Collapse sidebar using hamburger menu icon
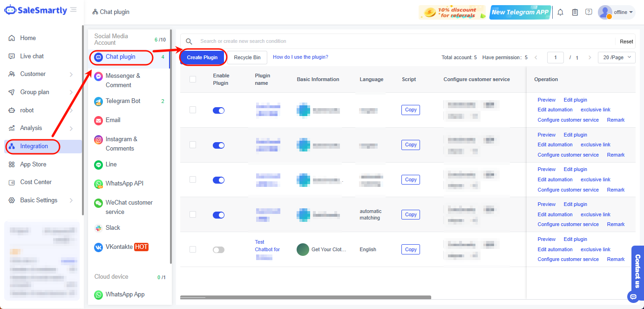Viewport: 644px width, 309px height. coord(74,10)
